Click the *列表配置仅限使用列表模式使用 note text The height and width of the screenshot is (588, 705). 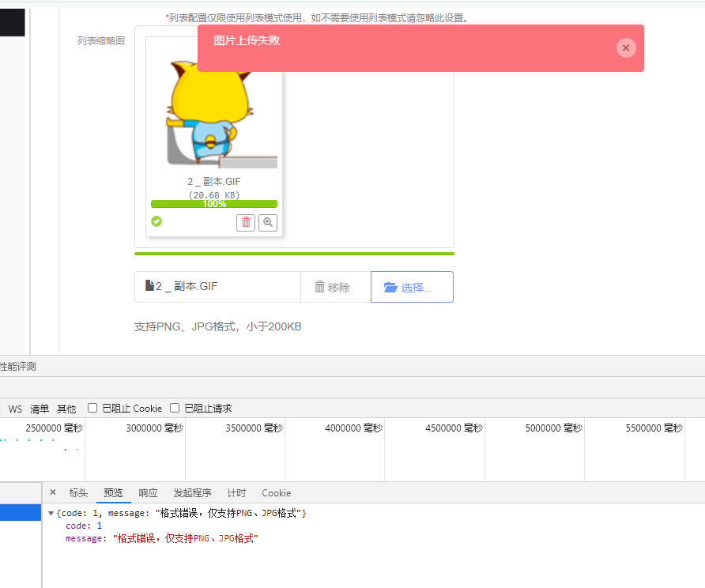318,18
